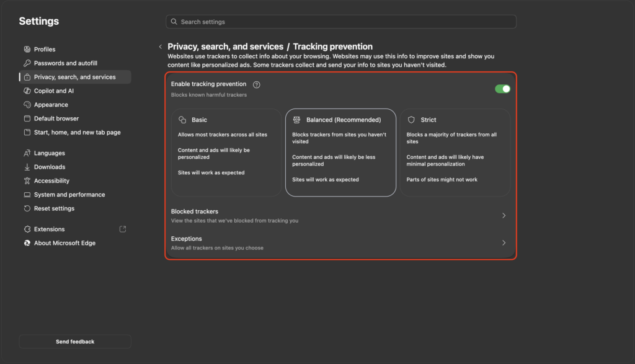The image size is (635, 364).
Task: Choose the Strict tracking prevention option
Action: tap(455, 153)
